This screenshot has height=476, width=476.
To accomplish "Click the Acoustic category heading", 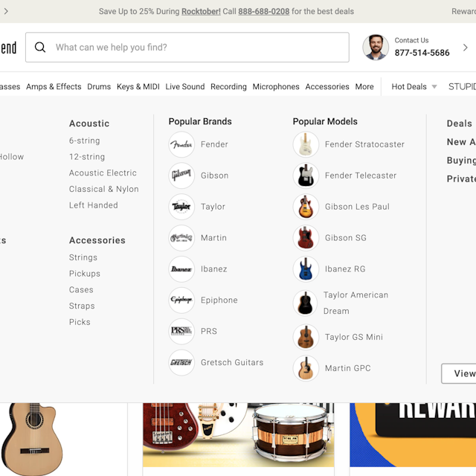I will pyautogui.click(x=89, y=123).
